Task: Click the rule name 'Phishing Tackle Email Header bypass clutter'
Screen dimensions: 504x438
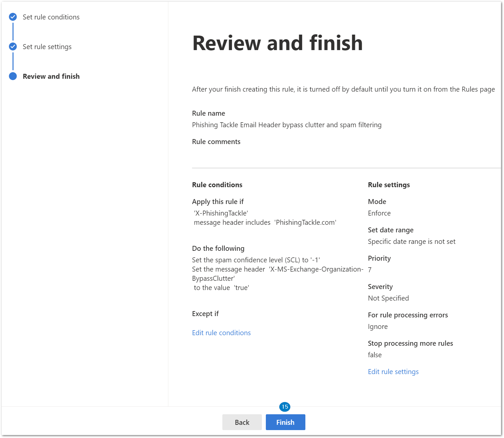Action: 287,125
